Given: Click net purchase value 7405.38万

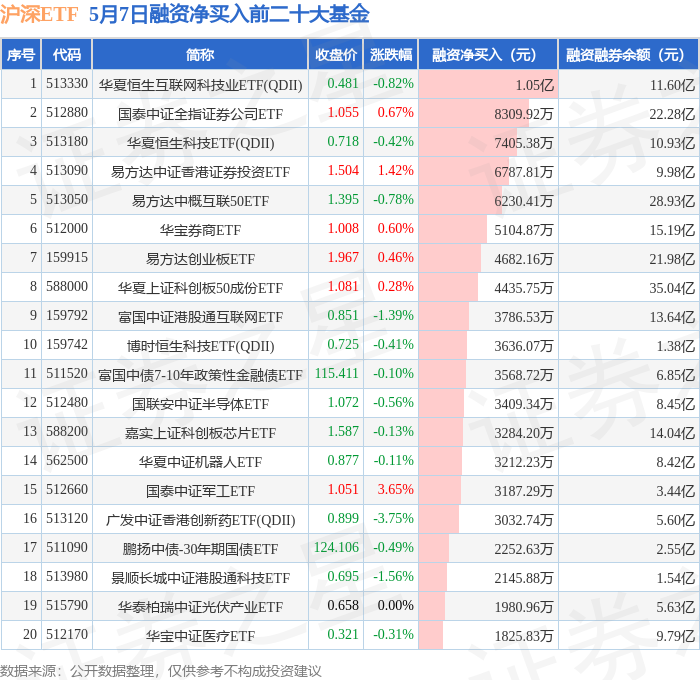Looking at the screenshot, I should pos(524,143).
